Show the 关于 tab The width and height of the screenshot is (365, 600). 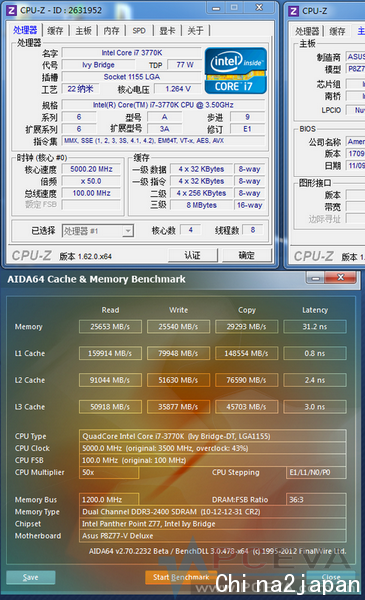point(195,31)
